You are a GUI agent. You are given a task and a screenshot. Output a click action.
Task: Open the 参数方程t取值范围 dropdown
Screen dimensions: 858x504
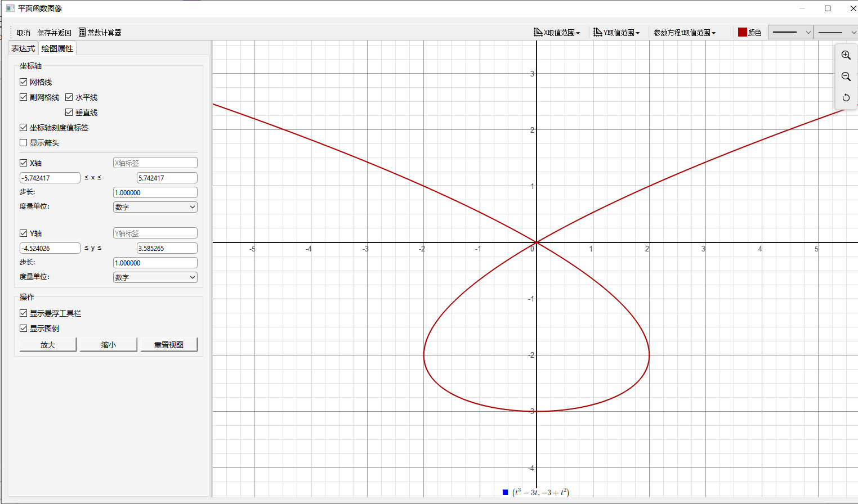(685, 33)
